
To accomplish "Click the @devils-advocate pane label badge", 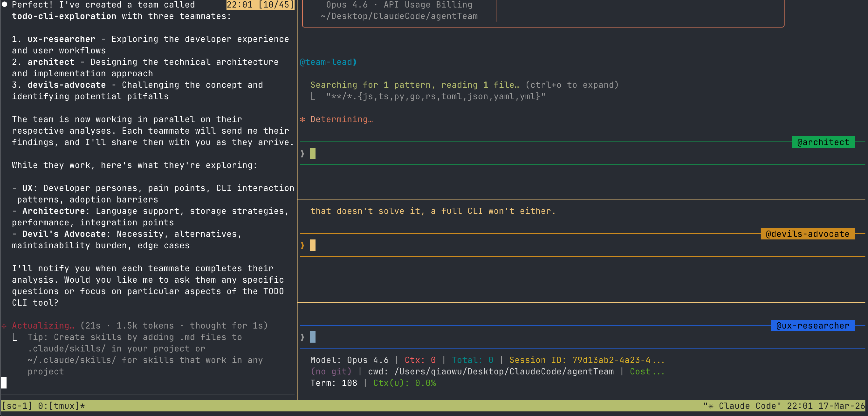I will click(807, 234).
